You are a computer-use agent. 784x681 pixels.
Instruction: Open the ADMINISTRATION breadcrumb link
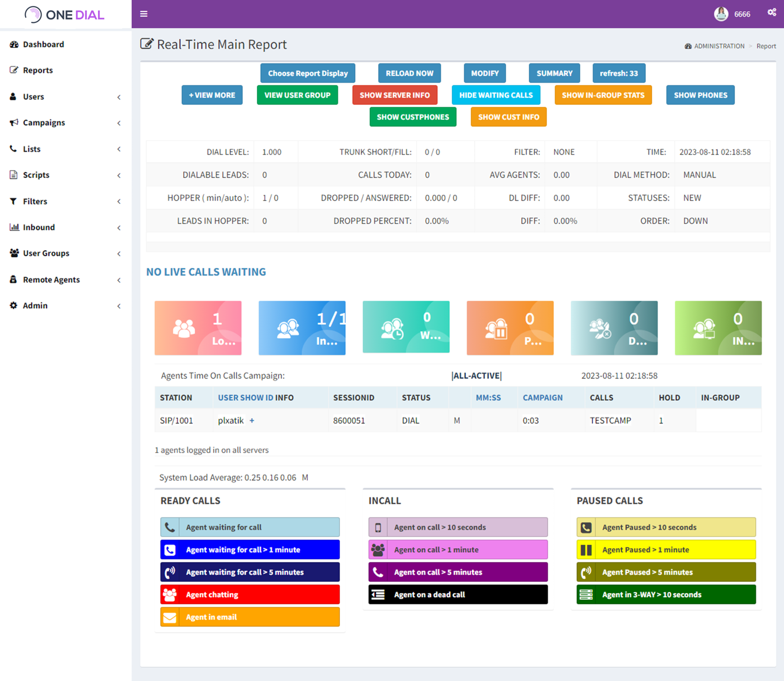719,46
